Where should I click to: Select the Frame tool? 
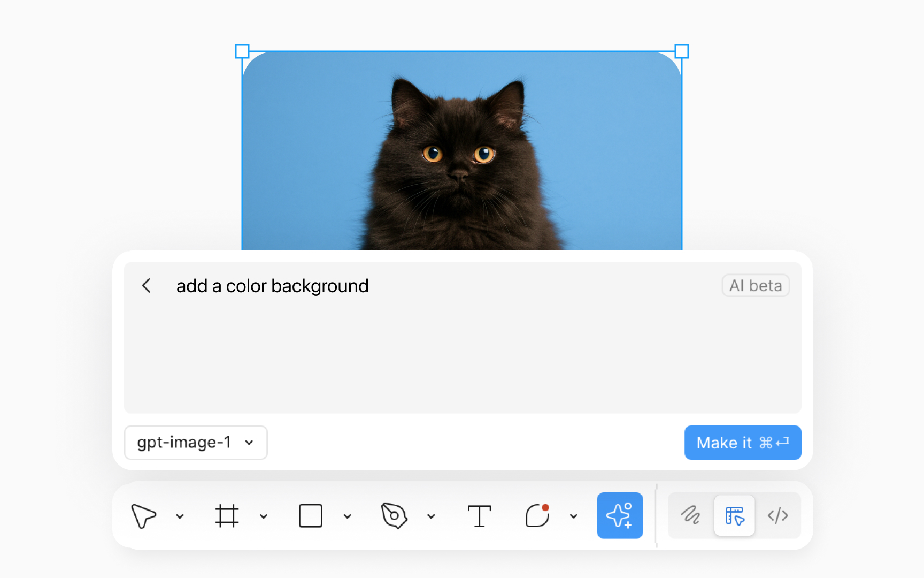pyautogui.click(x=227, y=516)
